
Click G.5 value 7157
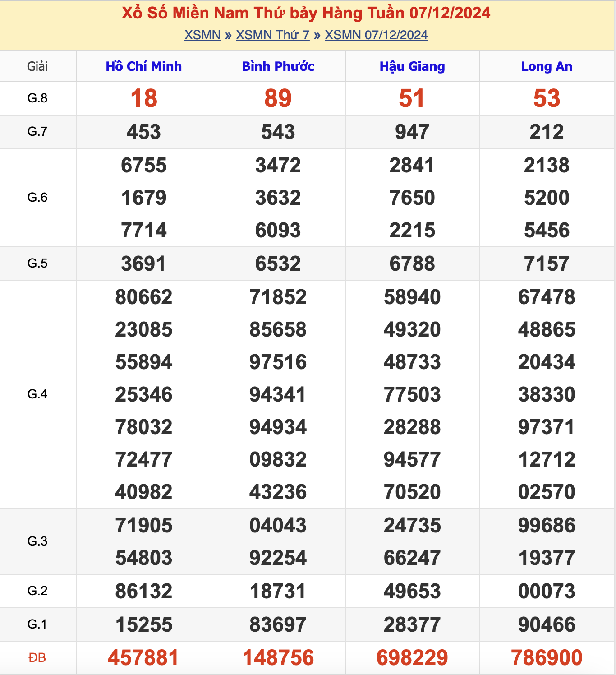click(547, 264)
